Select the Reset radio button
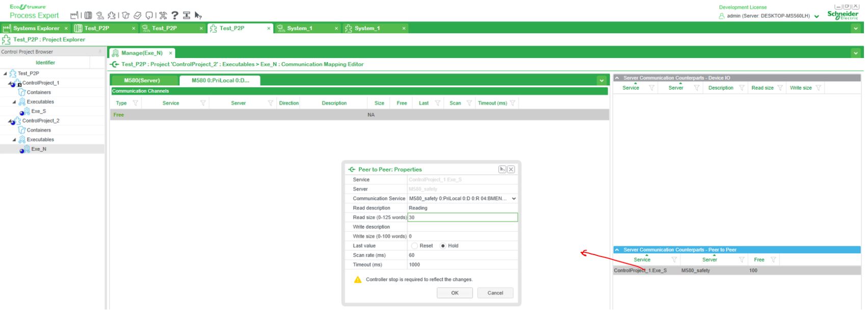The height and width of the screenshot is (310, 868). [x=414, y=246]
